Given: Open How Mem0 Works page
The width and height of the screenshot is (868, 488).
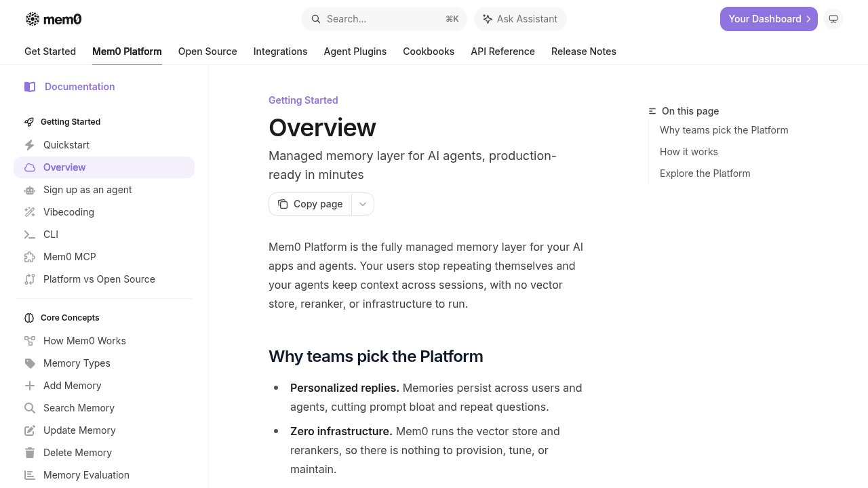Looking at the screenshot, I should (104, 341).
